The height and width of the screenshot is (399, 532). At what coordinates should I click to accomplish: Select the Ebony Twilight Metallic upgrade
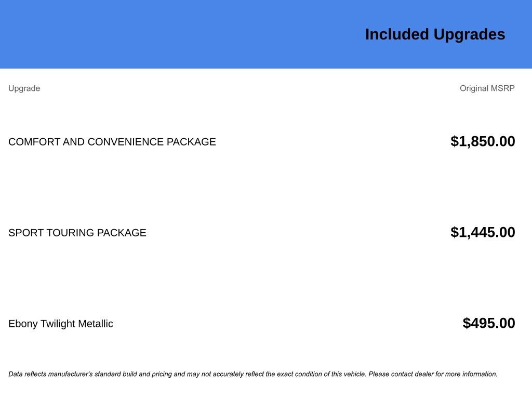coord(60,324)
